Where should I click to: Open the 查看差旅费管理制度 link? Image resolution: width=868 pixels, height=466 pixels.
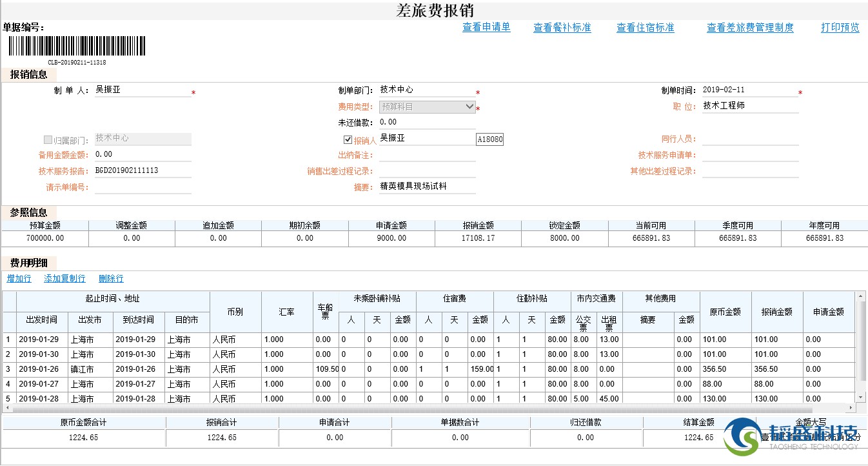coord(750,28)
